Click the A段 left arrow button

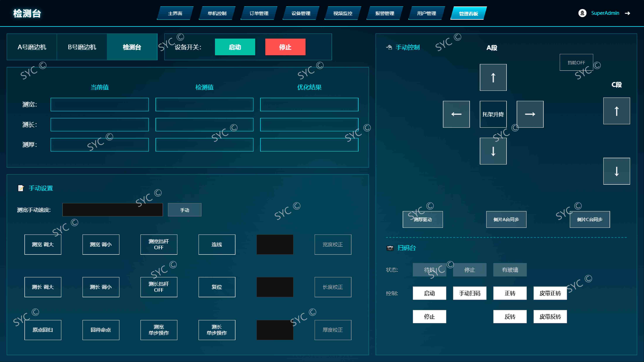pyautogui.click(x=456, y=114)
